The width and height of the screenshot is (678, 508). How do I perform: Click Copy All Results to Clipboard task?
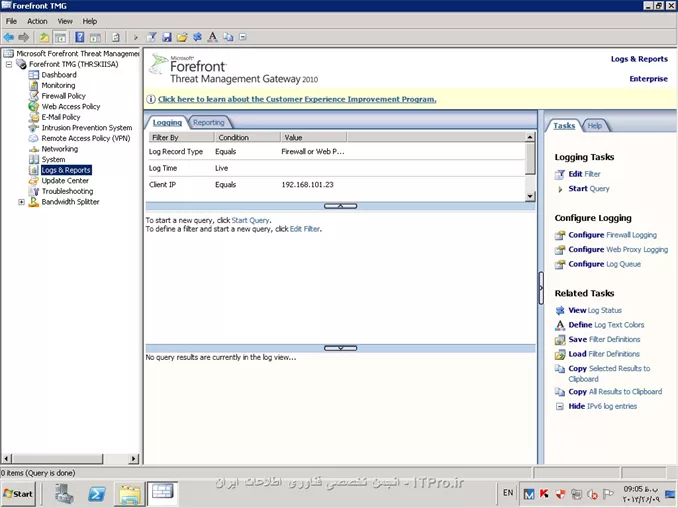tap(615, 392)
